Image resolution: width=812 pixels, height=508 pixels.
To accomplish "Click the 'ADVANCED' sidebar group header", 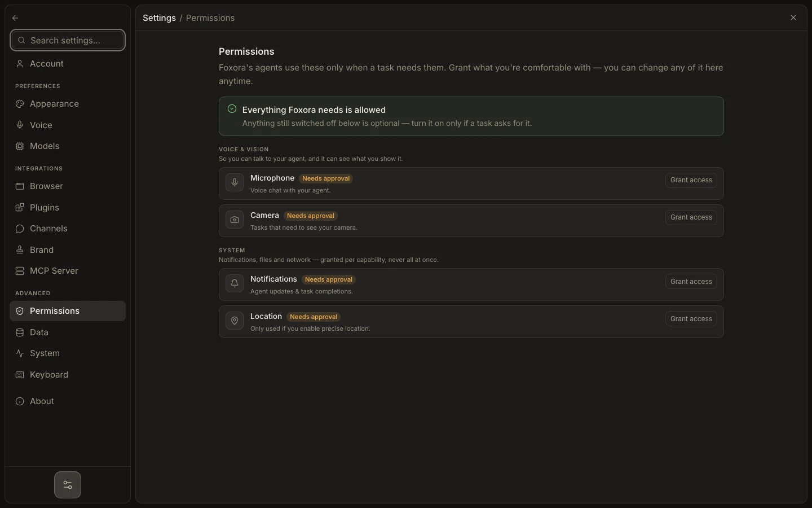I will [x=33, y=294].
